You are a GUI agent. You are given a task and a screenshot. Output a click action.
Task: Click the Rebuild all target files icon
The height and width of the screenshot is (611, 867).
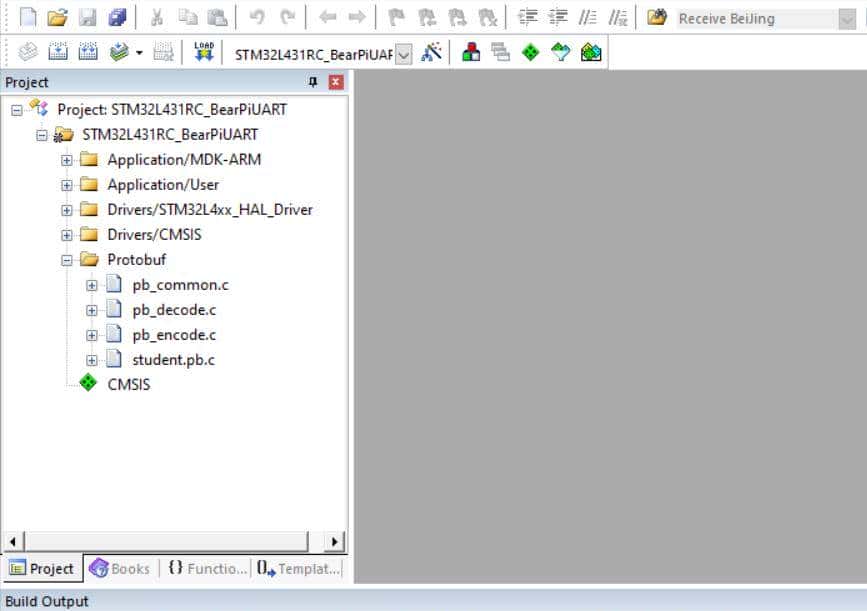tap(88, 53)
